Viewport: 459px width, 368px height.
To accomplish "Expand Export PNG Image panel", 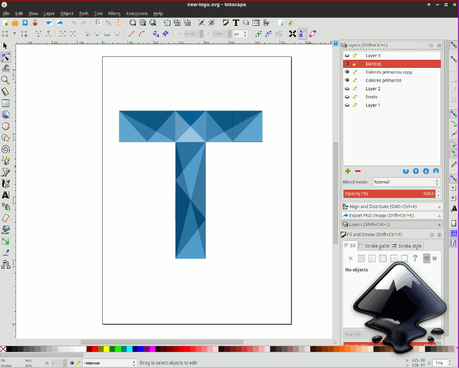I will click(392, 216).
